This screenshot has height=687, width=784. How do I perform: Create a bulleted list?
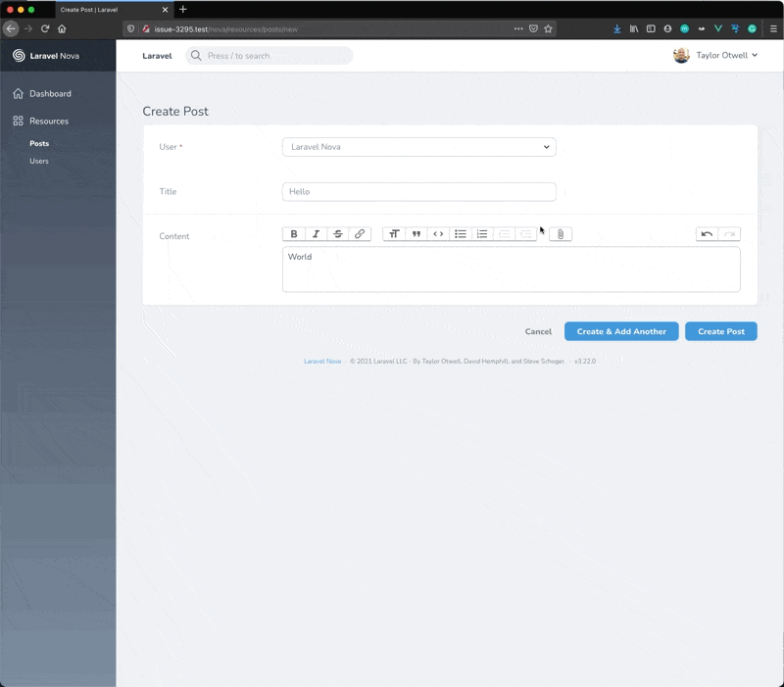(460, 233)
